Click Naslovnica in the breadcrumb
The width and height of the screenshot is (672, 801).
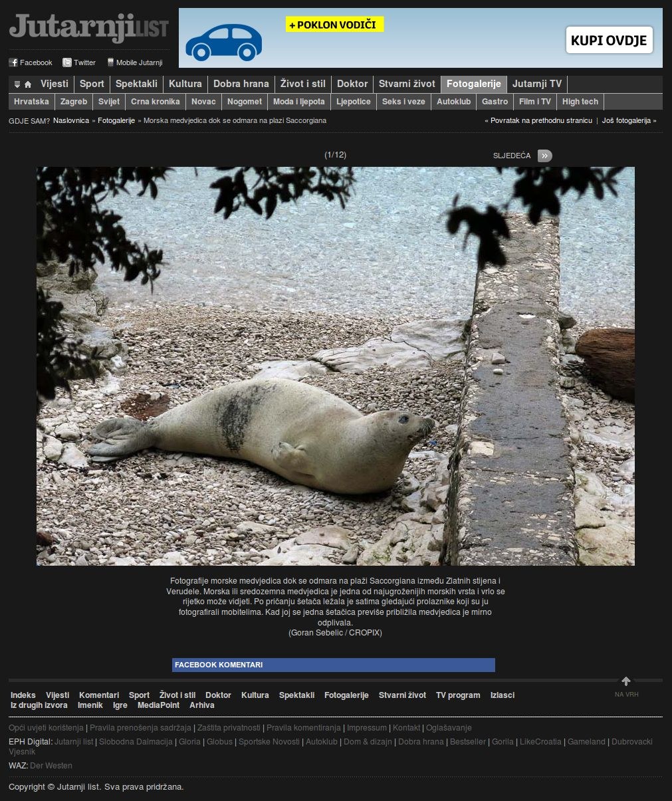pos(71,120)
